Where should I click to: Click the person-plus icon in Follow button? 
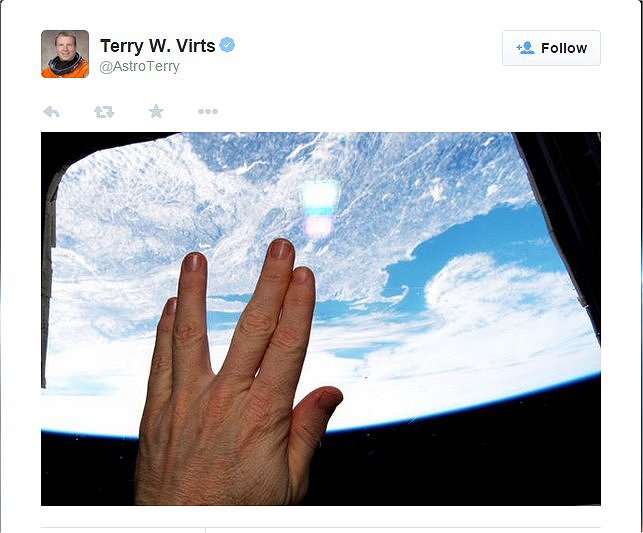525,48
